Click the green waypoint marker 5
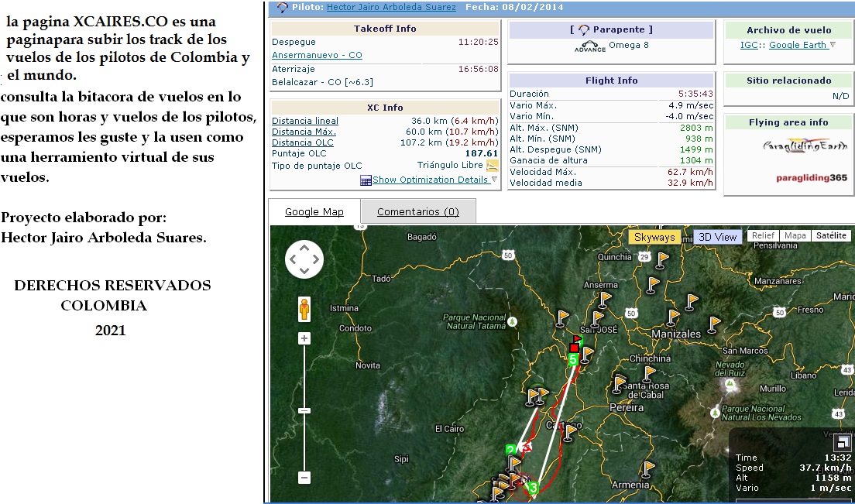The image size is (855, 504). pos(572,359)
